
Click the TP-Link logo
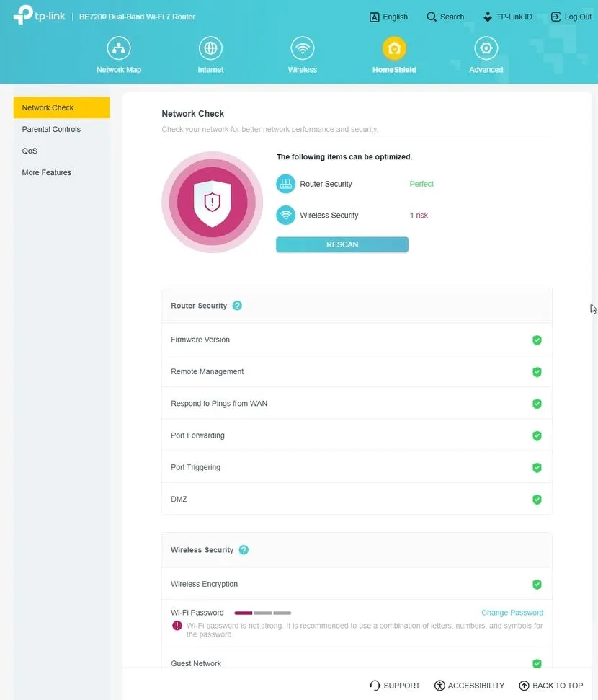coord(39,15)
